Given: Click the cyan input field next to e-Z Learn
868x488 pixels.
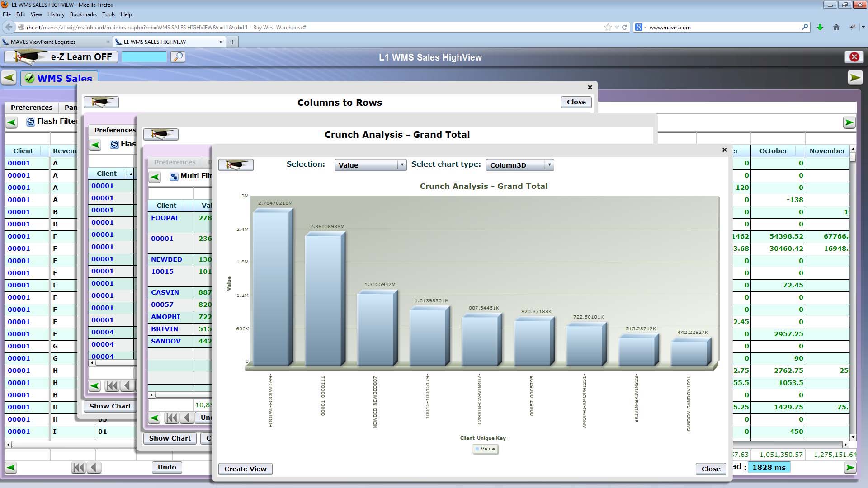Looking at the screenshot, I should [x=144, y=57].
